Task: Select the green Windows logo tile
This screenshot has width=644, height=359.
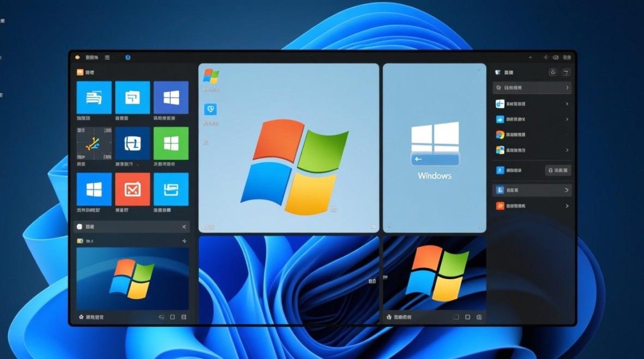Action: coord(171,144)
